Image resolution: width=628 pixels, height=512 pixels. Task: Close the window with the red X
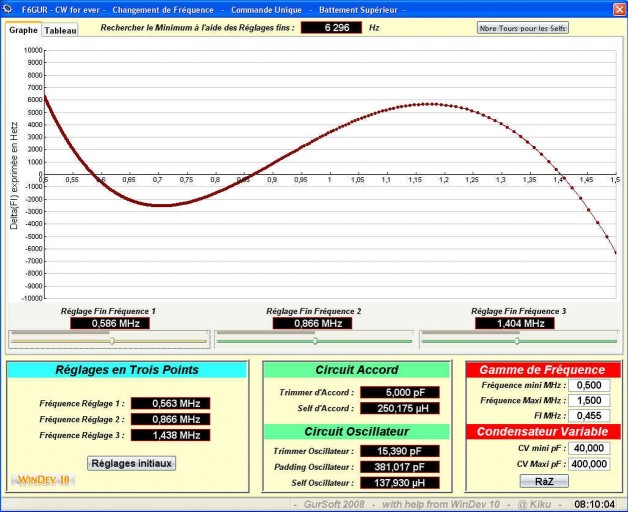pyautogui.click(x=615, y=9)
